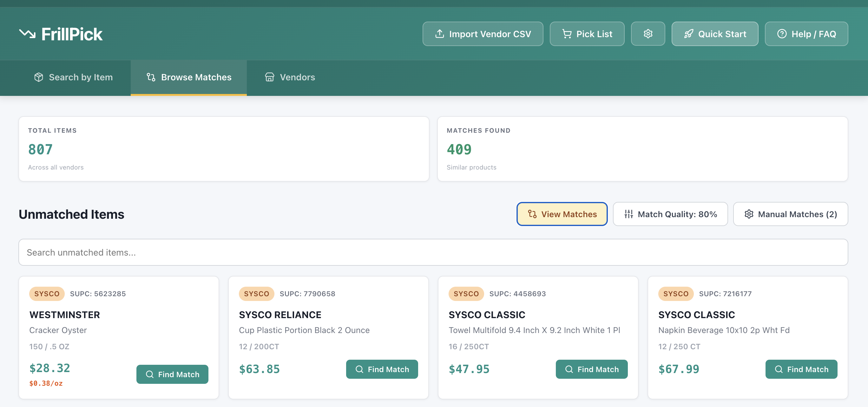Open Manual Matches (2) panel
868x407 pixels.
click(790, 214)
